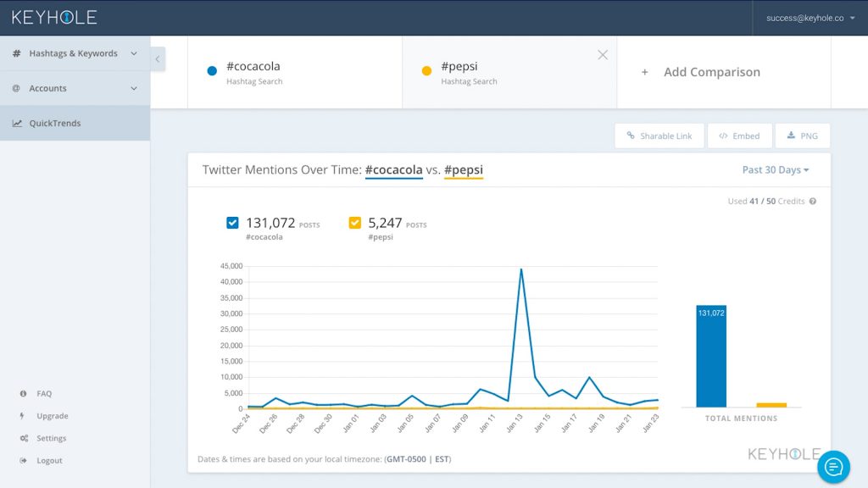868x488 pixels.
Task: Collapse the sidebar with the arrow handle
Action: click(158, 58)
